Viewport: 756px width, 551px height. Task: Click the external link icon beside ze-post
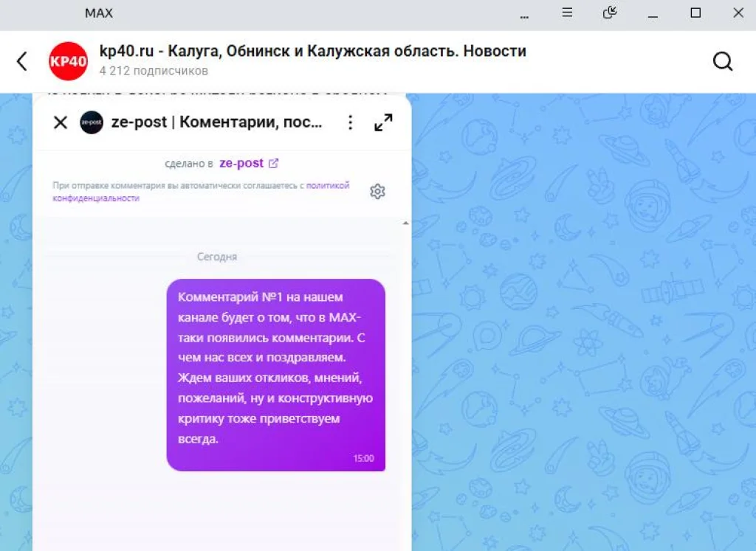click(274, 164)
